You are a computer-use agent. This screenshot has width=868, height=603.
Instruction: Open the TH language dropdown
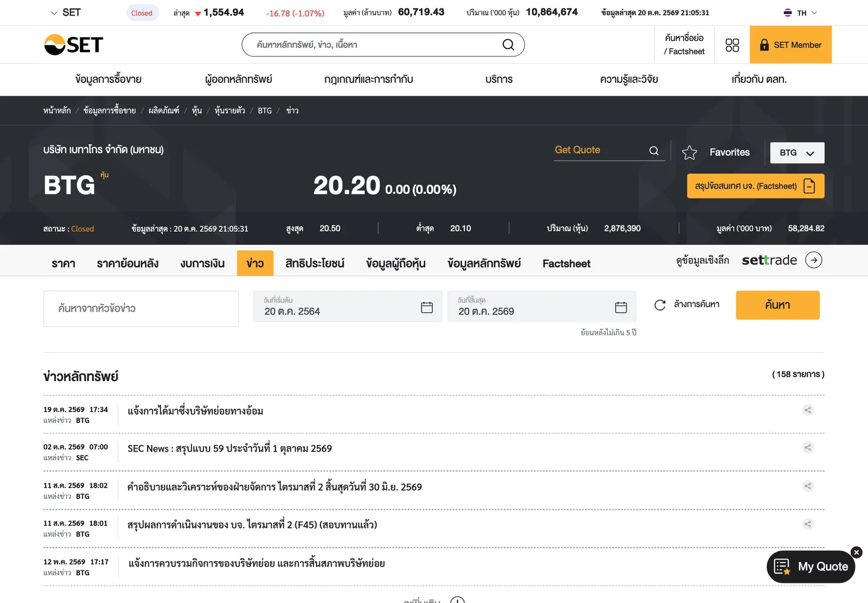tap(801, 13)
